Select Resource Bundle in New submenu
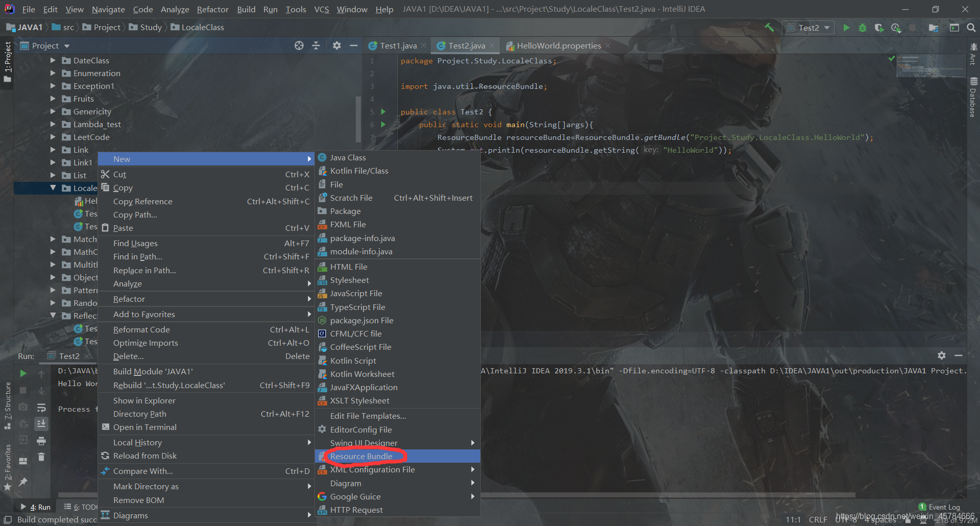Image resolution: width=980 pixels, height=526 pixels. 398,456
